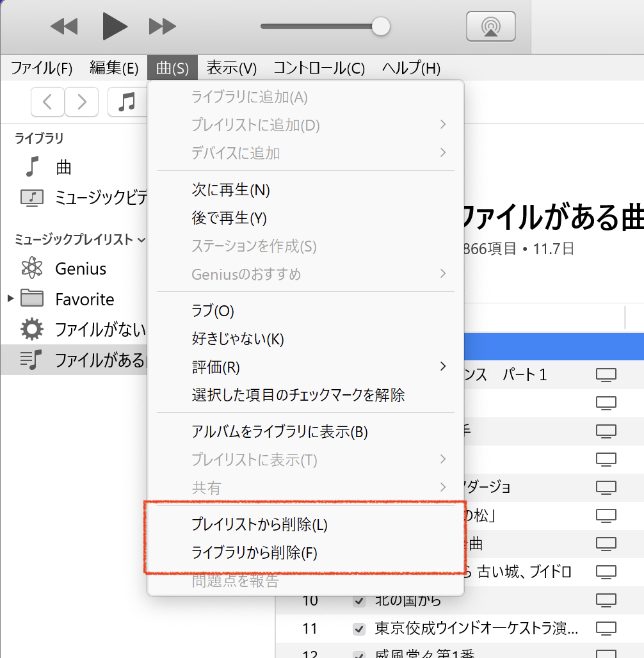Open ミュージックビデオ in the sidebar

pyautogui.click(x=101, y=197)
